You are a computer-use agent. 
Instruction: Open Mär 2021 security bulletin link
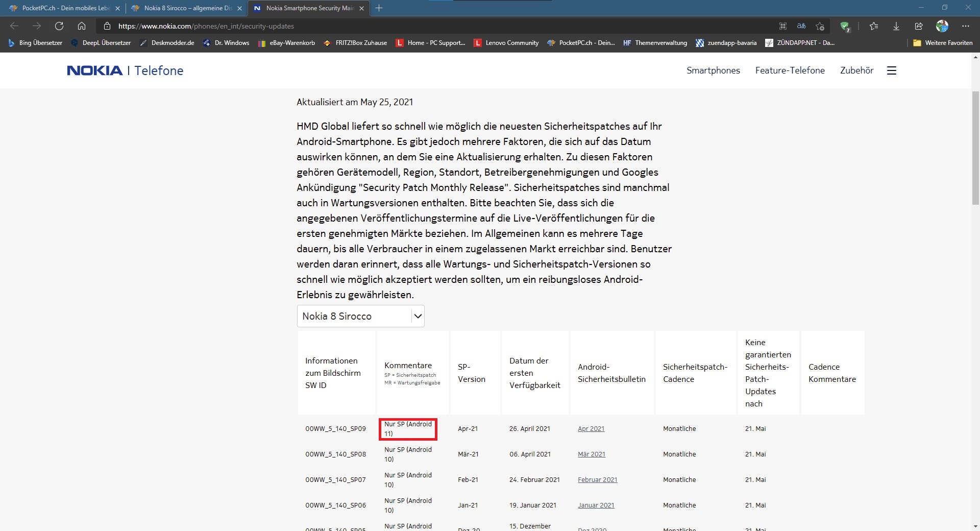click(x=592, y=454)
